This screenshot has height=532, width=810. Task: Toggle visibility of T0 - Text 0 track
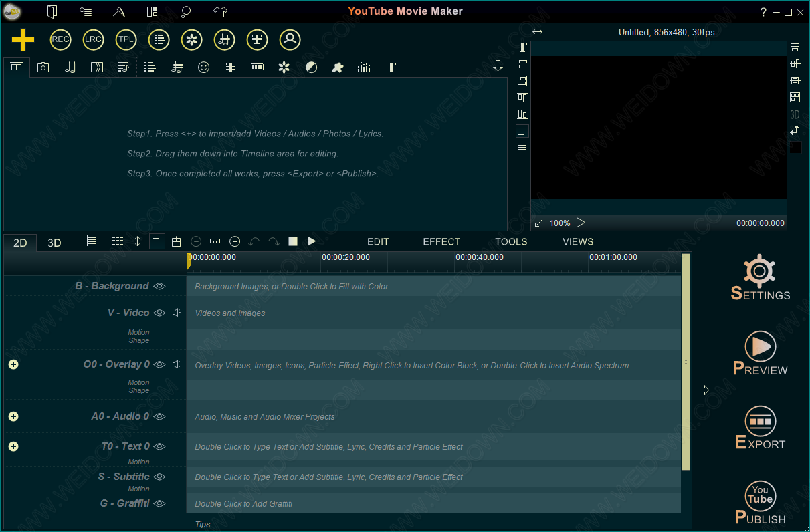click(159, 446)
